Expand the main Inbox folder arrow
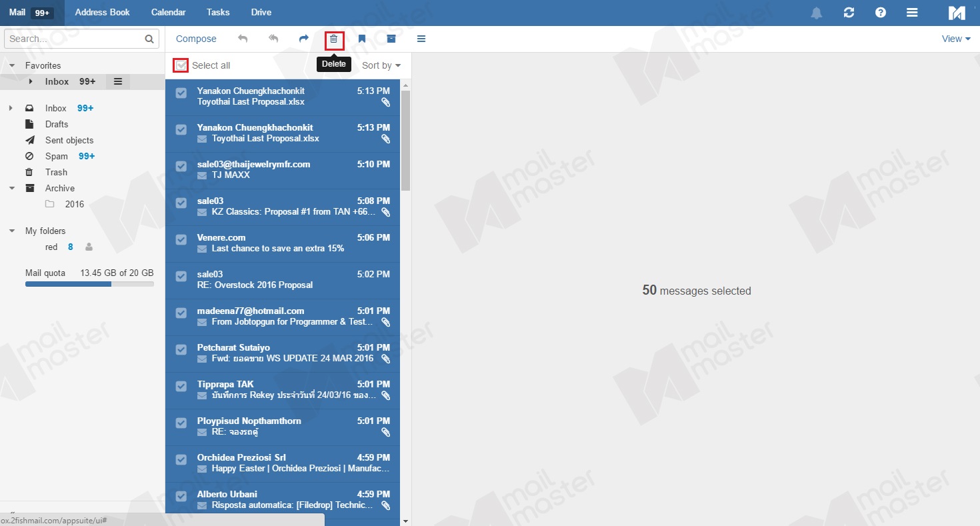980x526 pixels. 11,108
